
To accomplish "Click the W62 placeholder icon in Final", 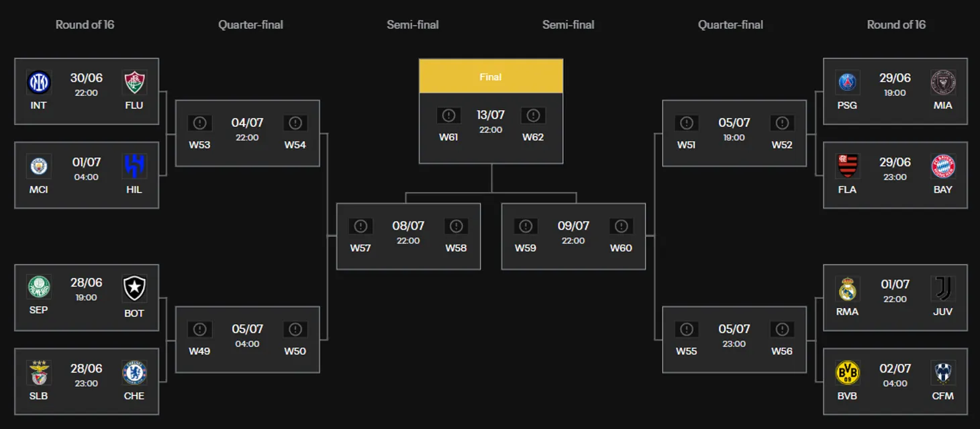I will [533, 115].
